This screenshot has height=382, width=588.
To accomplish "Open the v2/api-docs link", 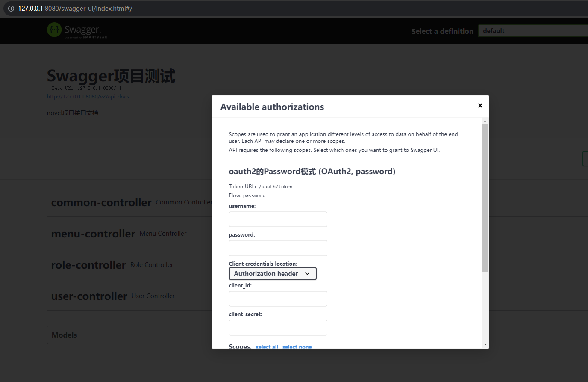I will tap(88, 97).
